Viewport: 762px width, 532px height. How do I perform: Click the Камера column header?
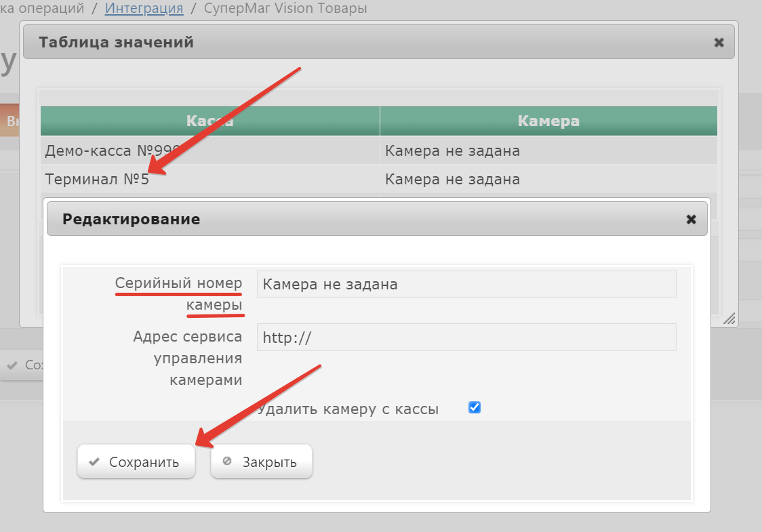(548, 121)
